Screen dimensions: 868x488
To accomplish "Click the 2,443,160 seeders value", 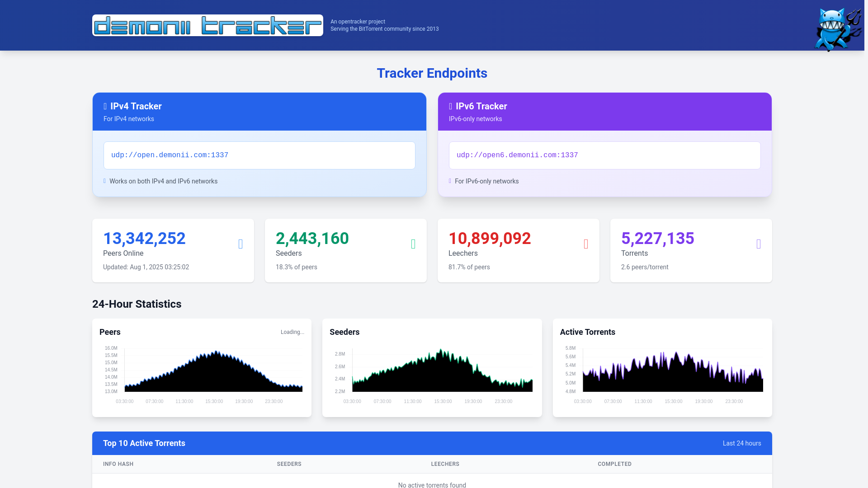I will click(312, 238).
